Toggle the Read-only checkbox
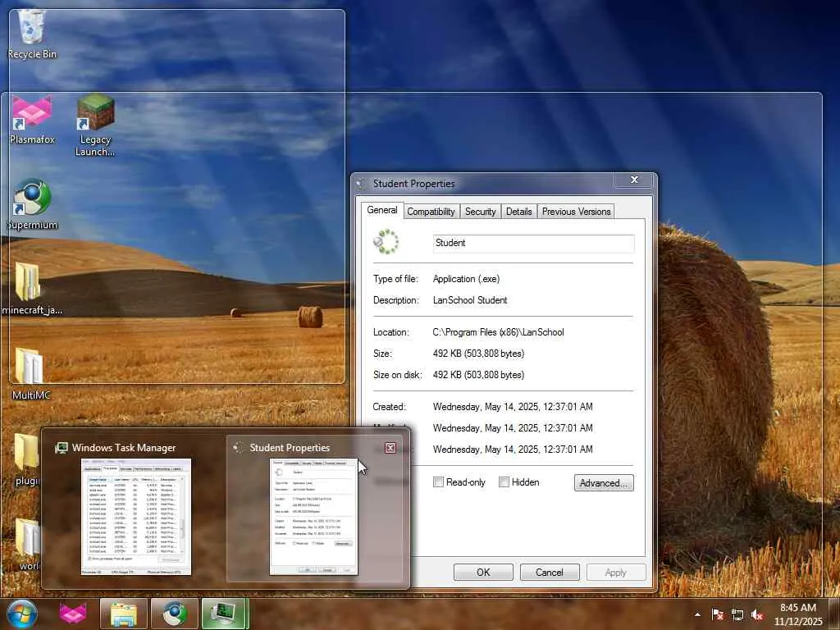 click(x=438, y=482)
